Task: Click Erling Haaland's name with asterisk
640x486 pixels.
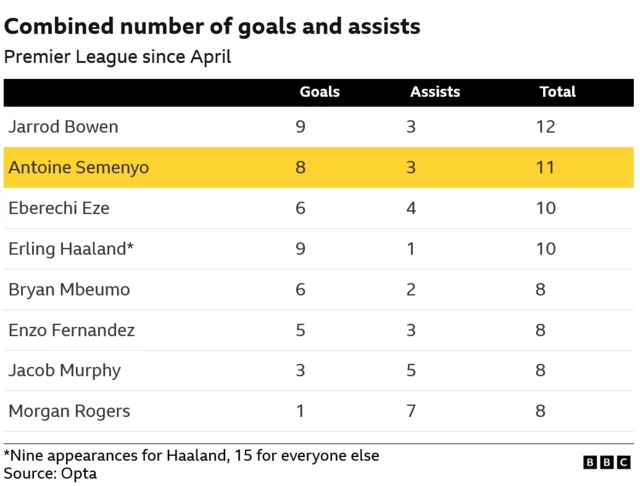Action: point(68,248)
